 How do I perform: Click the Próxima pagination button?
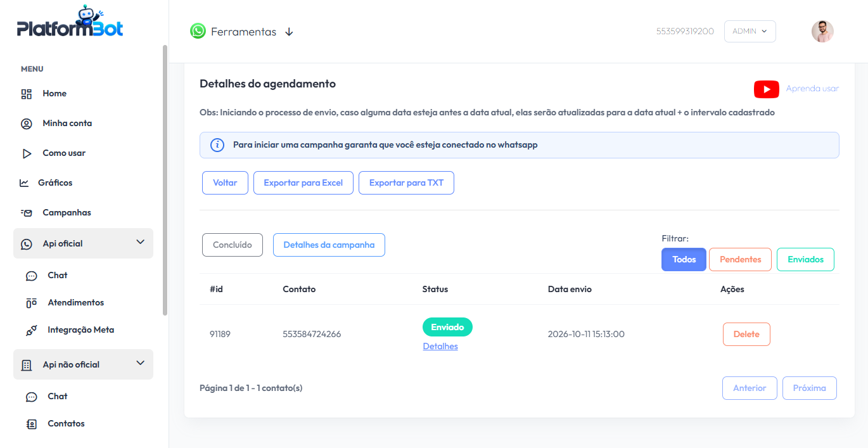(810, 388)
